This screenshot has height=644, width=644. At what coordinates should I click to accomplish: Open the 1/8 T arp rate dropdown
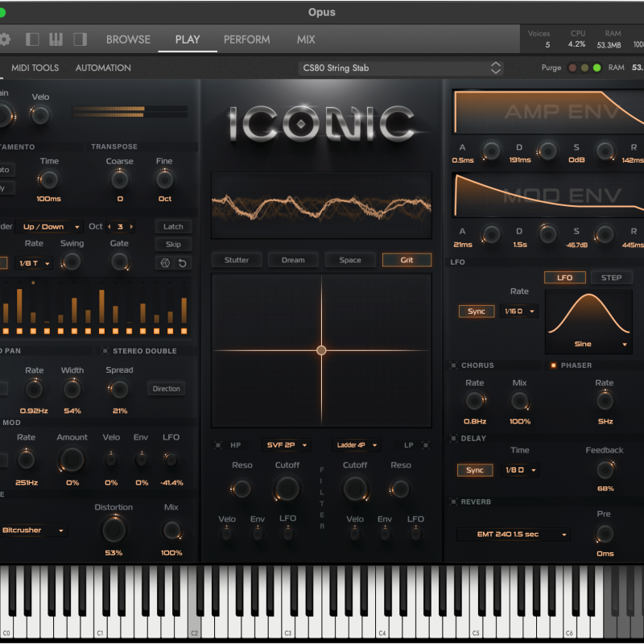[34, 263]
